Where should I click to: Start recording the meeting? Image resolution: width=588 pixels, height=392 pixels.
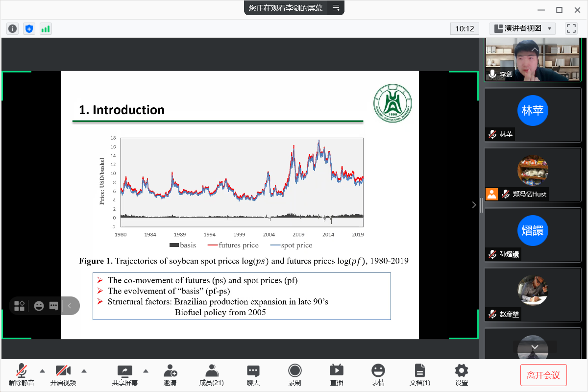[x=294, y=375]
